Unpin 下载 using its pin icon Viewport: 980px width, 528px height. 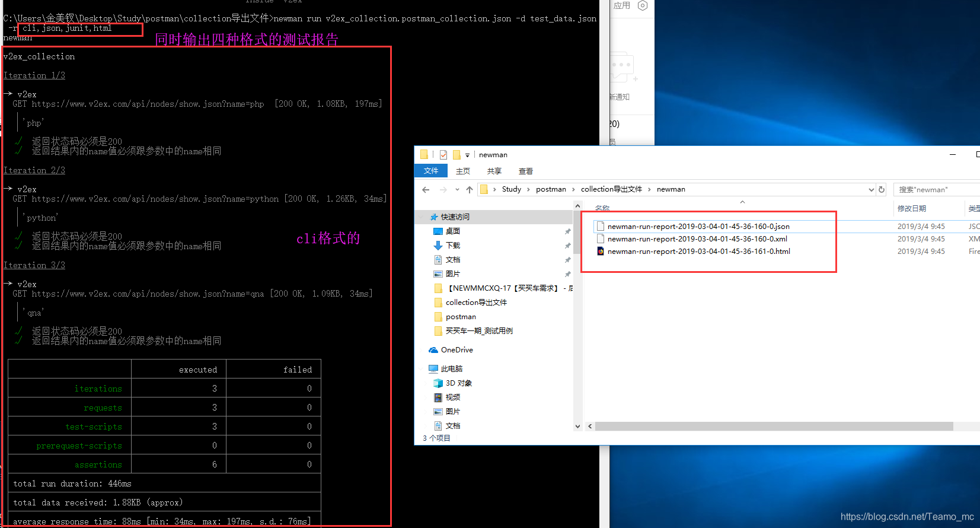coord(568,246)
